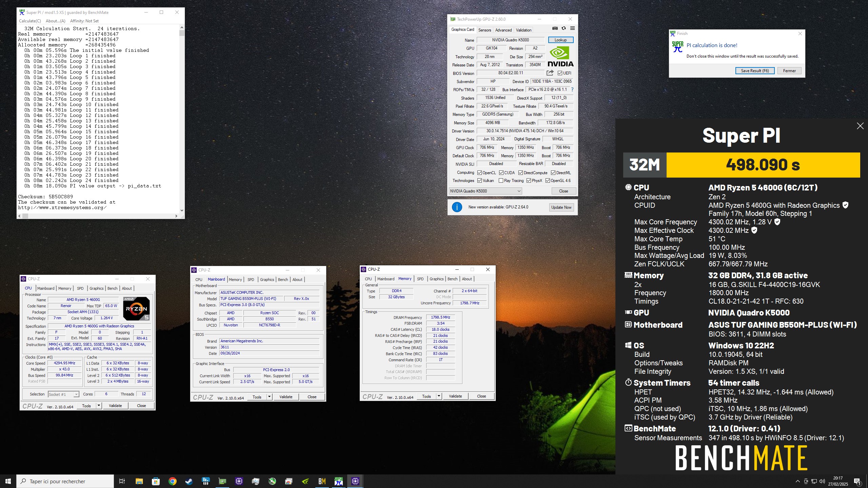The height and width of the screenshot is (488, 868).
Task: Switch to Super PI taskbar icon
Action: click(338, 481)
